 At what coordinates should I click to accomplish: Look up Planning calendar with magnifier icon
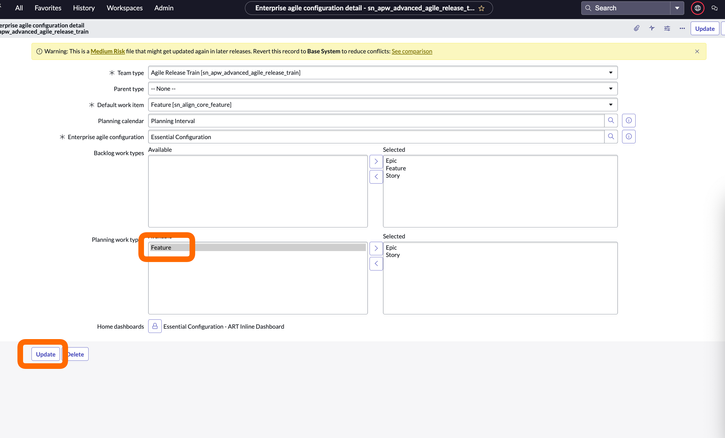click(611, 121)
